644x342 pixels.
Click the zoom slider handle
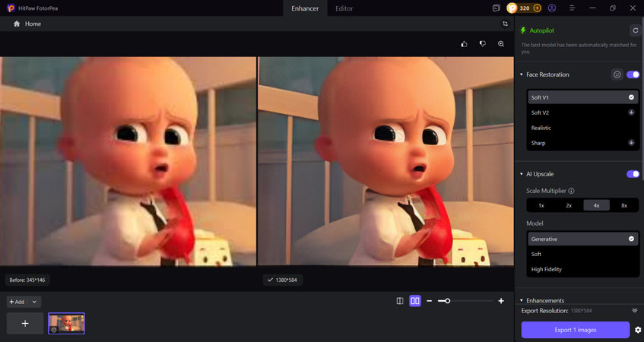(x=448, y=301)
